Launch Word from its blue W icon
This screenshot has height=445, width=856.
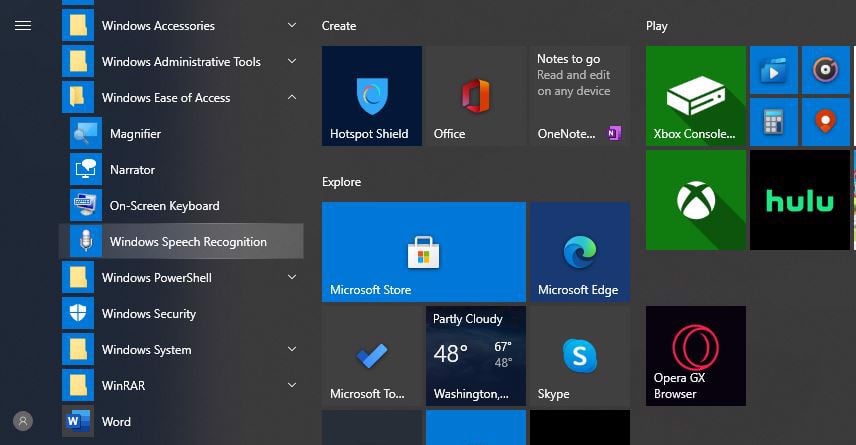pyautogui.click(x=78, y=421)
